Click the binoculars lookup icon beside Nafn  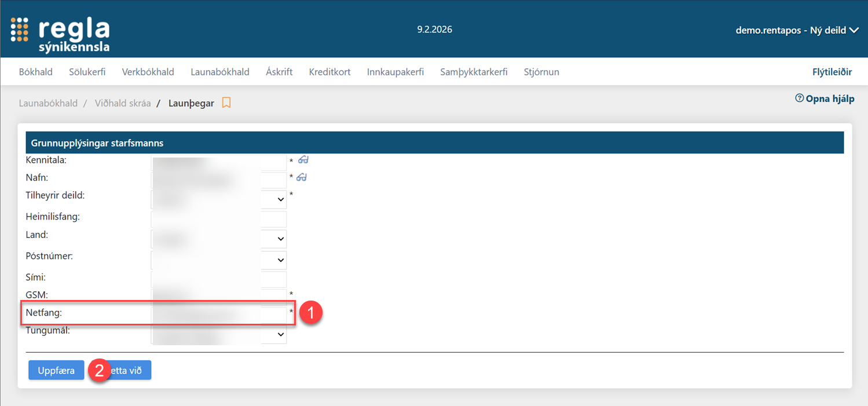[x=302, y=177]
